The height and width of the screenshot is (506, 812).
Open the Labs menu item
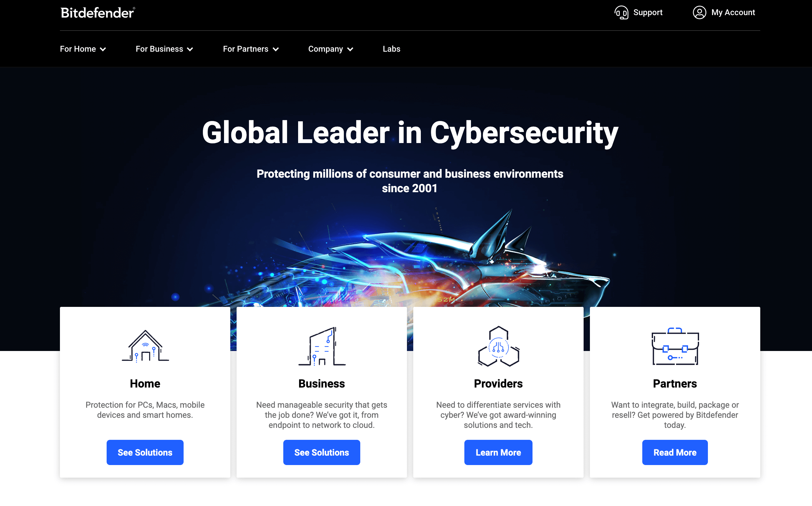[391, 49]
